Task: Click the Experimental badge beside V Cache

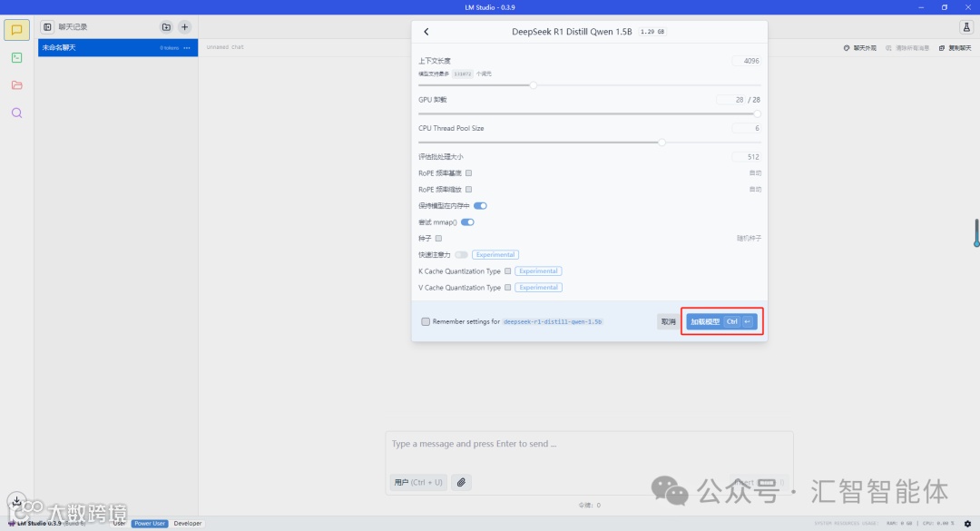Action: point(539,287)
